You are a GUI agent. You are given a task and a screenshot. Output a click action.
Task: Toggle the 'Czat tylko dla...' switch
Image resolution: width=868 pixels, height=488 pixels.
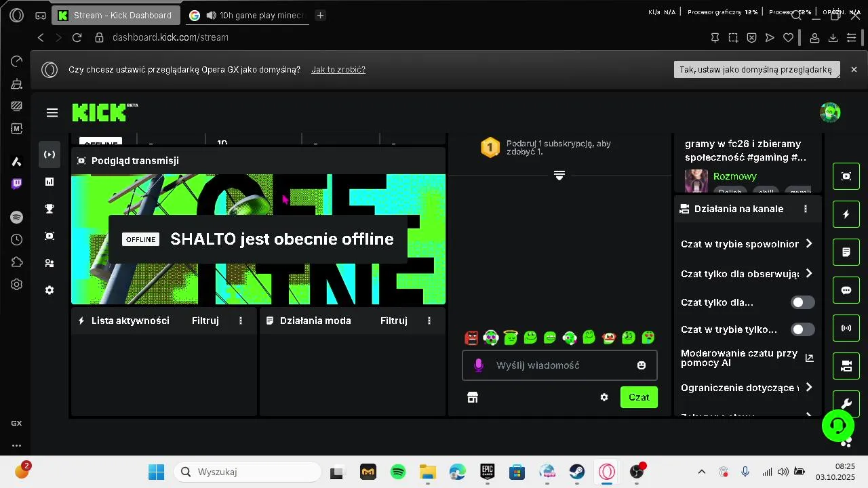[803, 302]
